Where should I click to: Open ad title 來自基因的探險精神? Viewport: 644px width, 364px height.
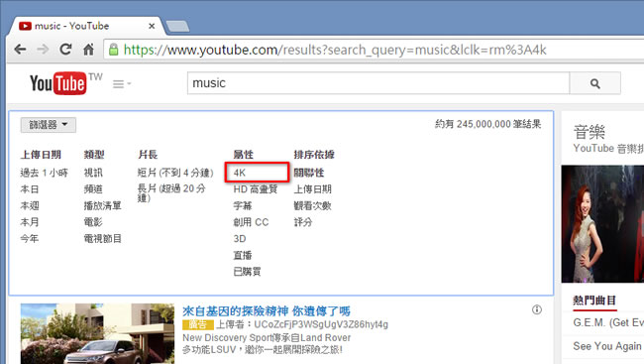[x=267, y=311]
